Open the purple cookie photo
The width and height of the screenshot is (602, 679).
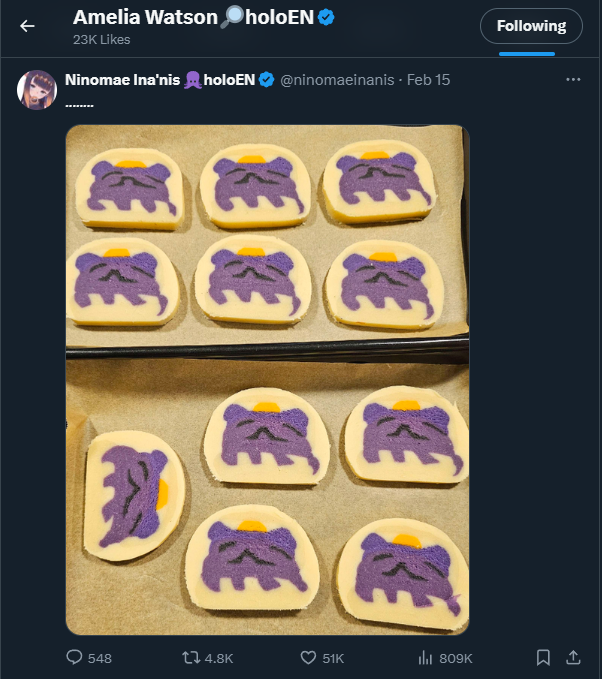click(x=267, y=380)
